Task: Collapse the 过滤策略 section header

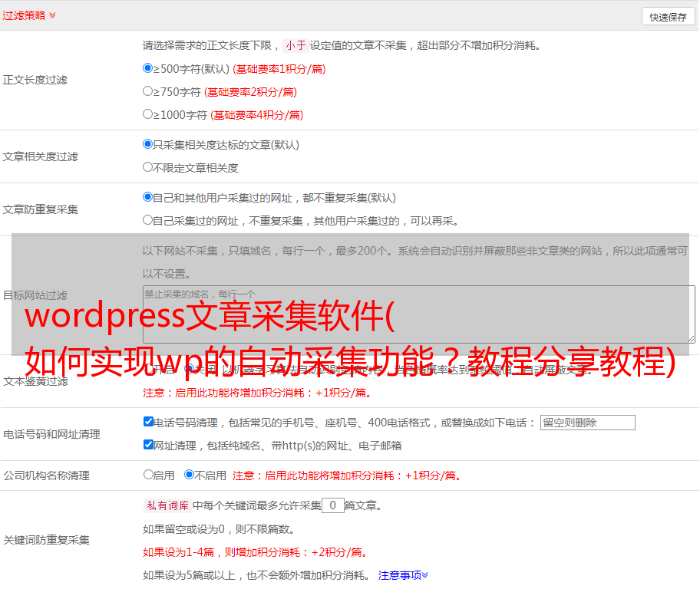Action: click(x=29, y=15)
